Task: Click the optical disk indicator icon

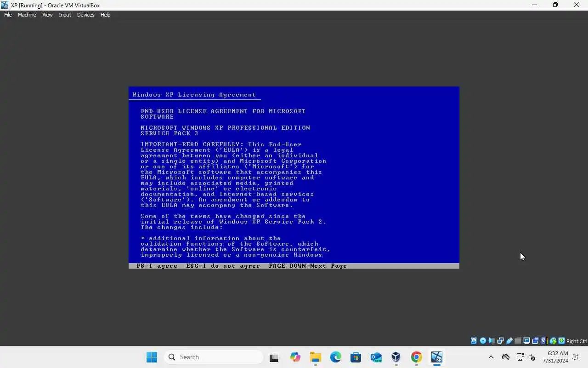Action: (483, 341)
